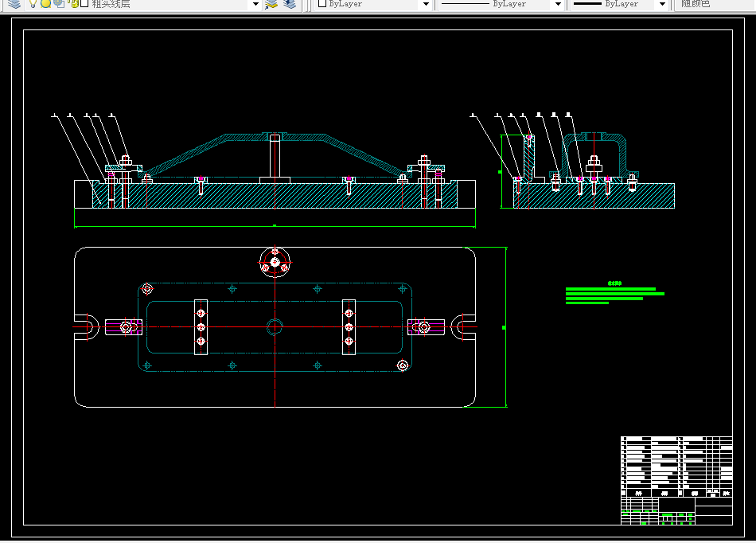Click the 粗实线层 layer color square
756x543 pixels.
click(84, 4)
